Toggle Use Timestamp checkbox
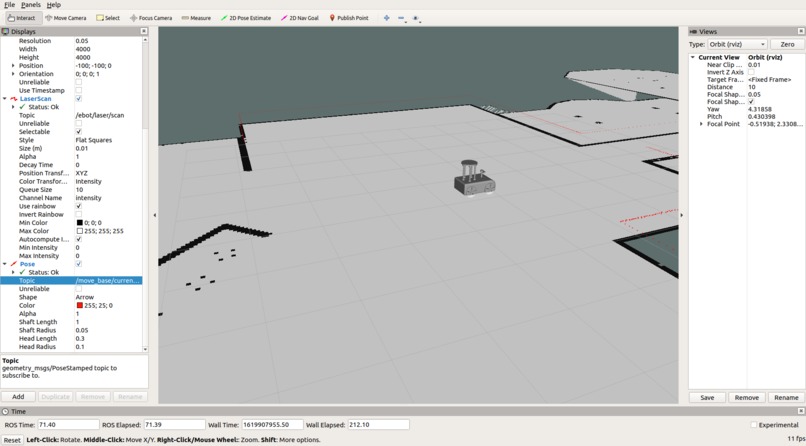The width and height of the screenshot is (806, 446). point(79,90)
